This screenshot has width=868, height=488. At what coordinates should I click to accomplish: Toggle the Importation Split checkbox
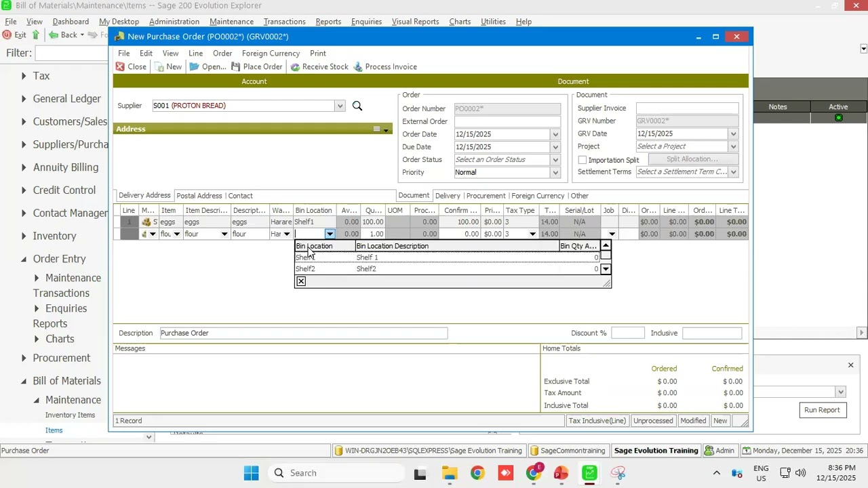point(583,160)
